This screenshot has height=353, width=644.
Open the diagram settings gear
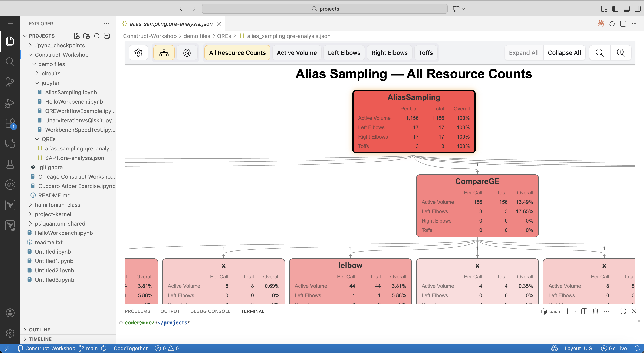[138, 53]
